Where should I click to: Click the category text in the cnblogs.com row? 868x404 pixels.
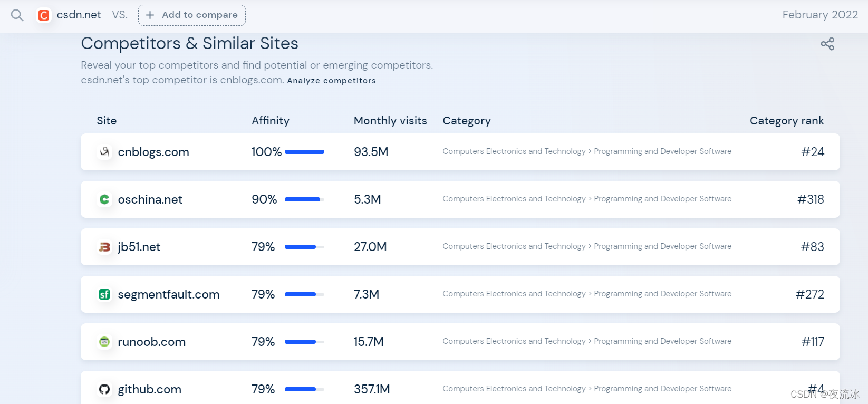pos(587,151)
